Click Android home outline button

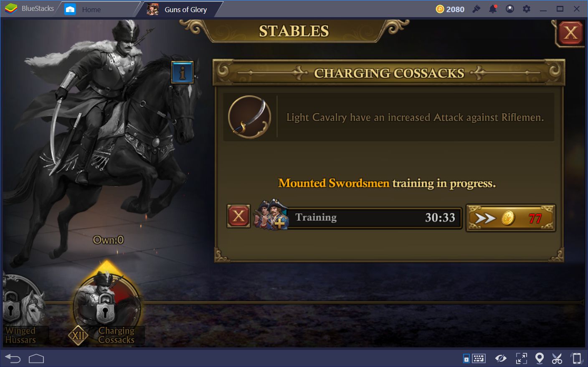[36, 359]
